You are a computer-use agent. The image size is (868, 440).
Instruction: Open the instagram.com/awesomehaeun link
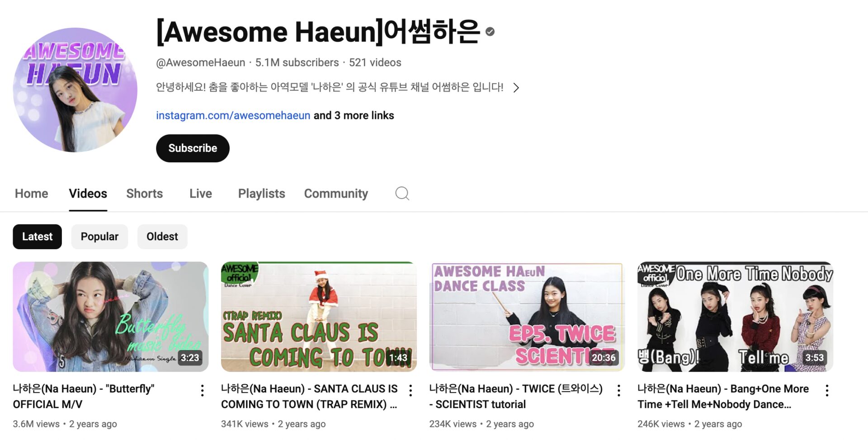233,116
